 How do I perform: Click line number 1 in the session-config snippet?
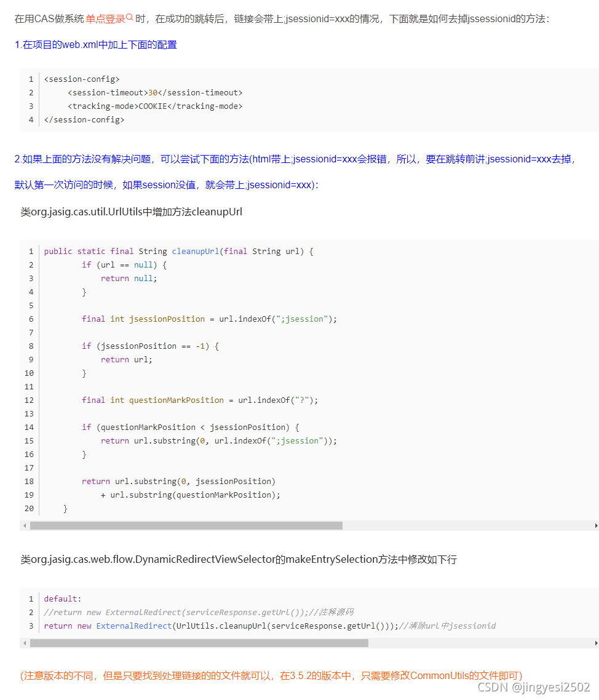coord(31,79)
